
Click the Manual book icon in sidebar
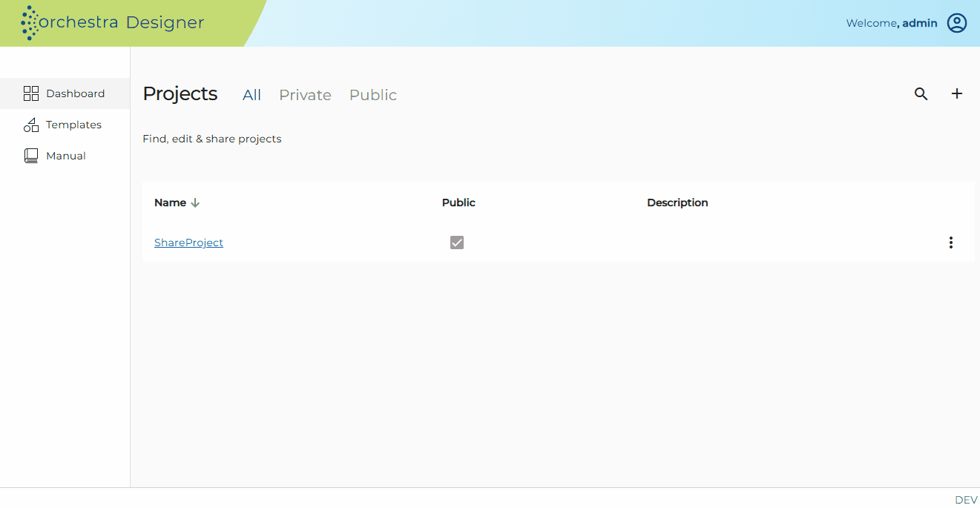pos(31,156)
